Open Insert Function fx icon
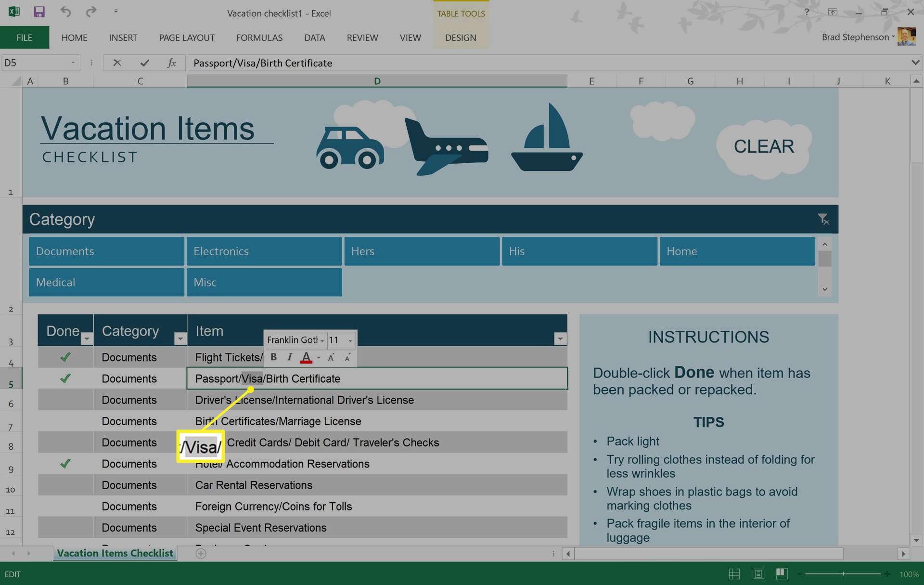 click(172, 63)
